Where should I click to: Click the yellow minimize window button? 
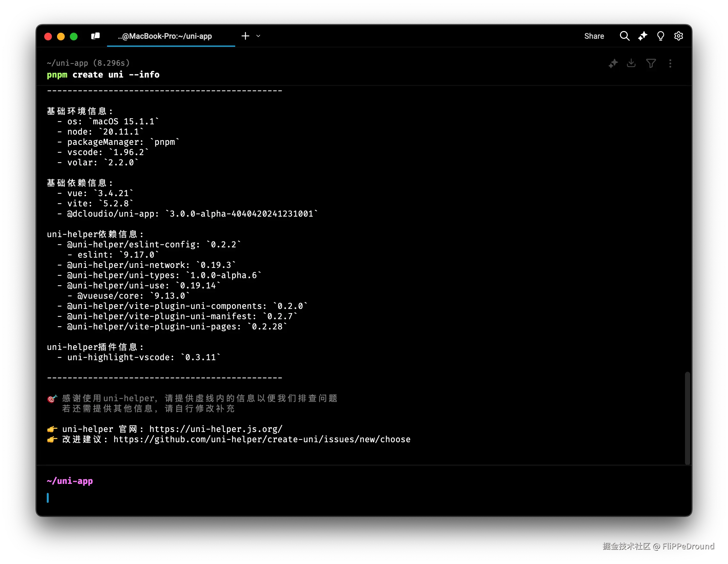(x=61, y=36)
